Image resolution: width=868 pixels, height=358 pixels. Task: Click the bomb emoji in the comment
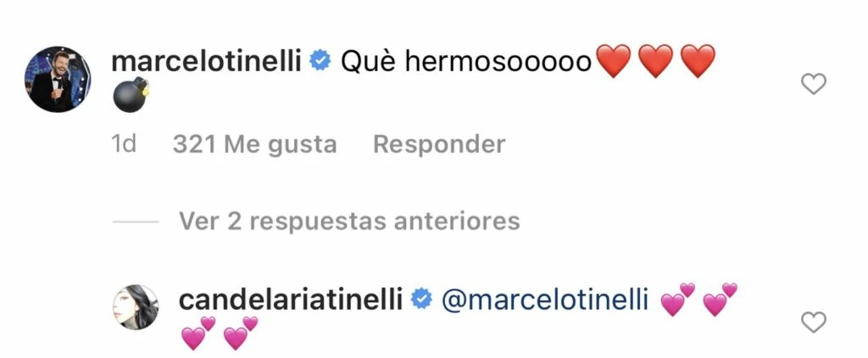tap(131, 95)
